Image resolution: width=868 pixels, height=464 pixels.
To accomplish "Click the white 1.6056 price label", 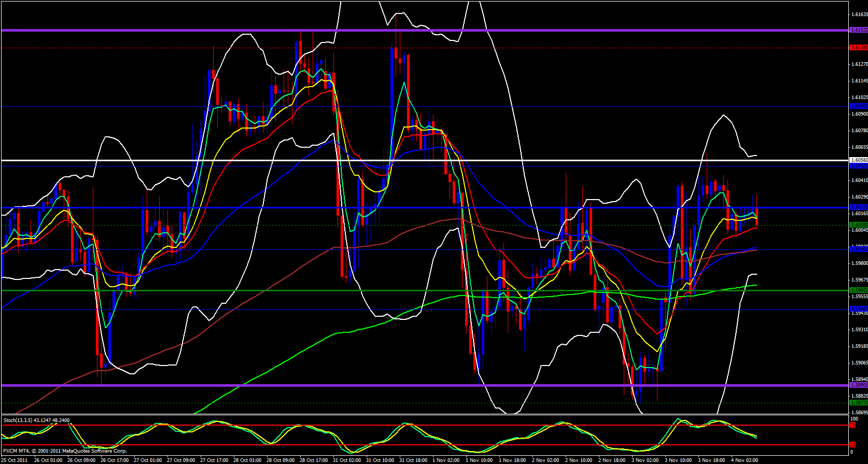I will point(859,160).
